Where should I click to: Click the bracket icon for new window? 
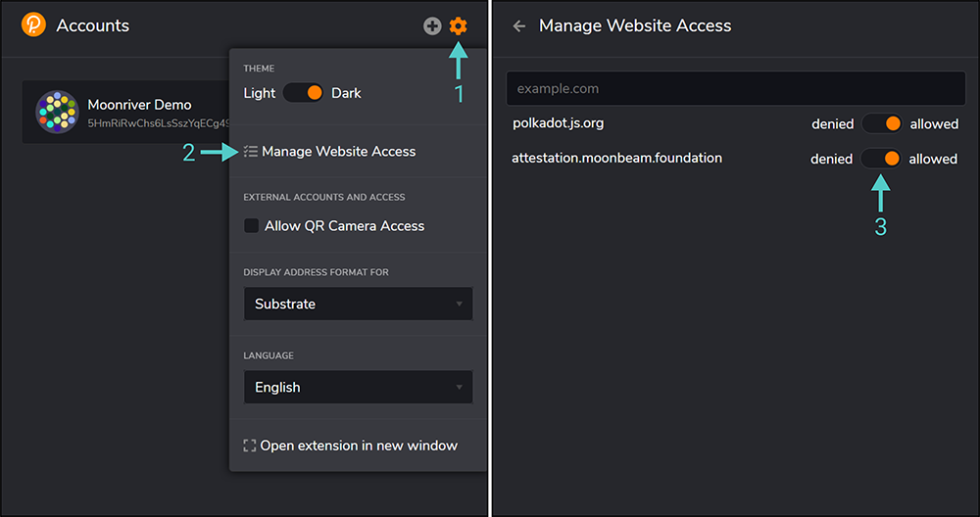249,446
